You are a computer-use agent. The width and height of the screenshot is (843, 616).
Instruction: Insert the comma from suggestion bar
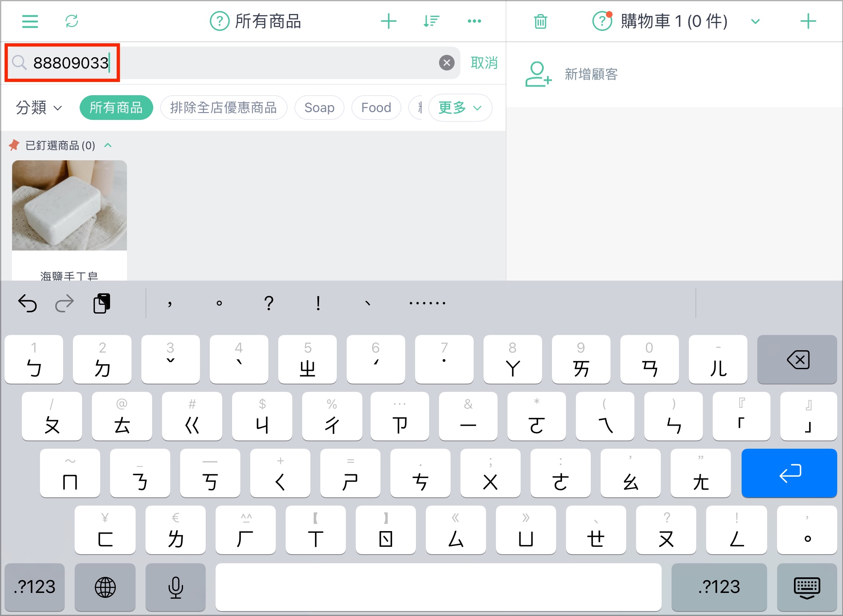pyautogui.click(x=170, y=304)
